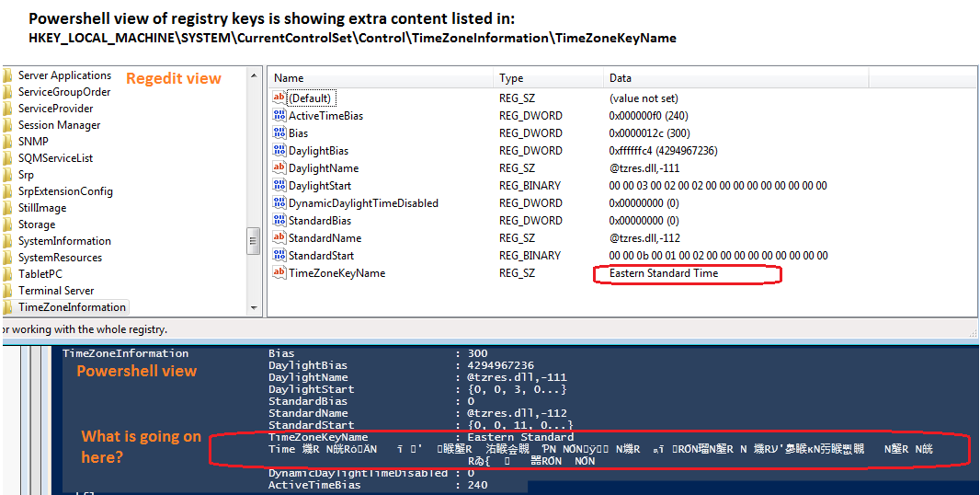The height and width of the screenshot is (495, 980).
Task: Click the DaylightName string value icon
Action: coord(279,168)
